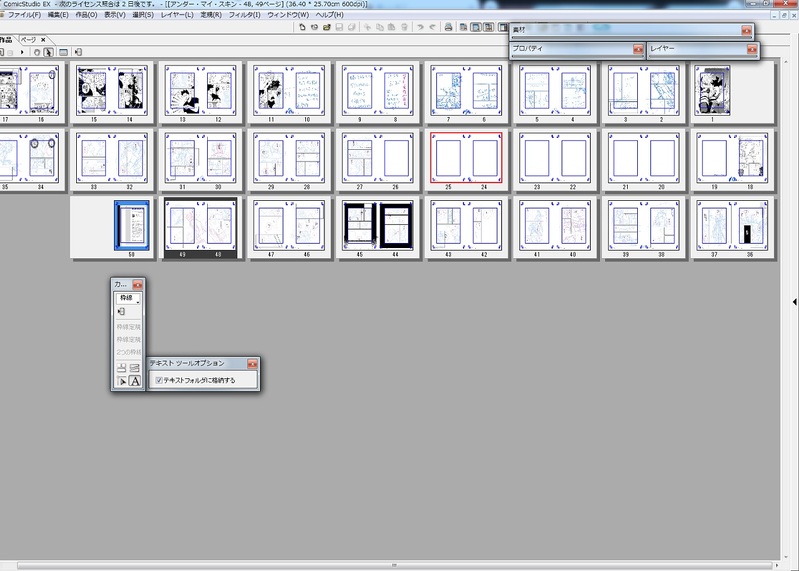This screenshot has height=571, width=799.
Task: Switch to the ページ tab
Action: (x=28, y=39)
